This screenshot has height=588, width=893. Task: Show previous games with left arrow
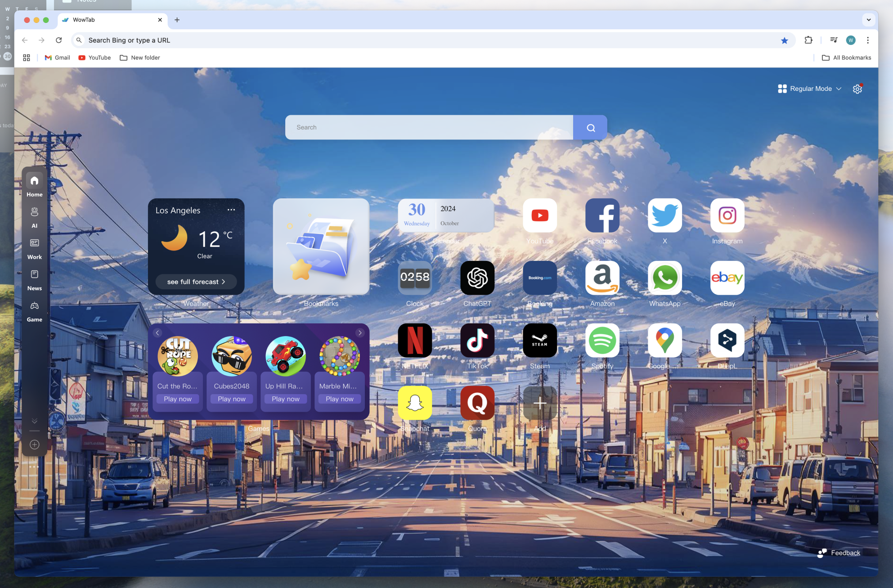(x=157, y=333)
